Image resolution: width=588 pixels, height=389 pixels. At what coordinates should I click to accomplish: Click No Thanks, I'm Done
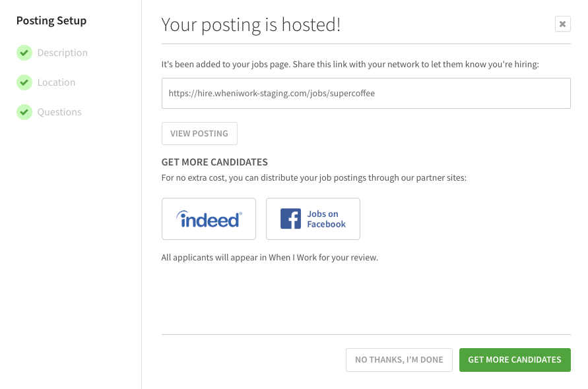[399, 360]
